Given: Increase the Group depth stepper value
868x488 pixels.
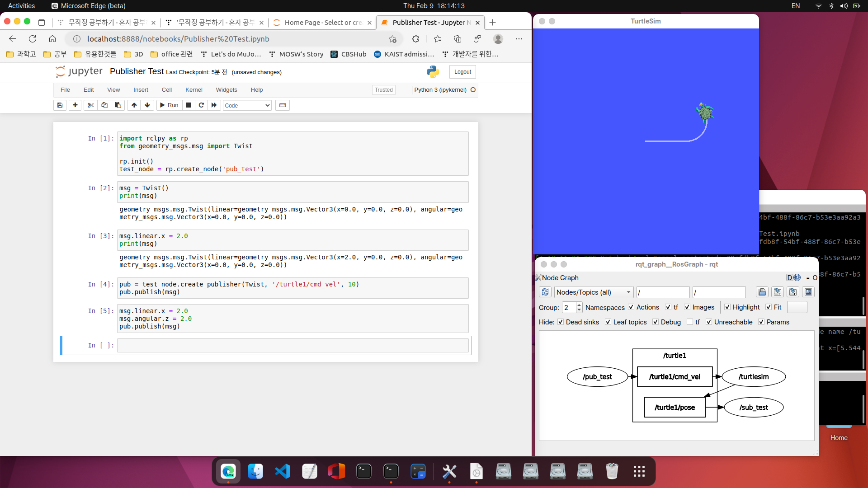Looking at the screenshot, I should [579, 305].
